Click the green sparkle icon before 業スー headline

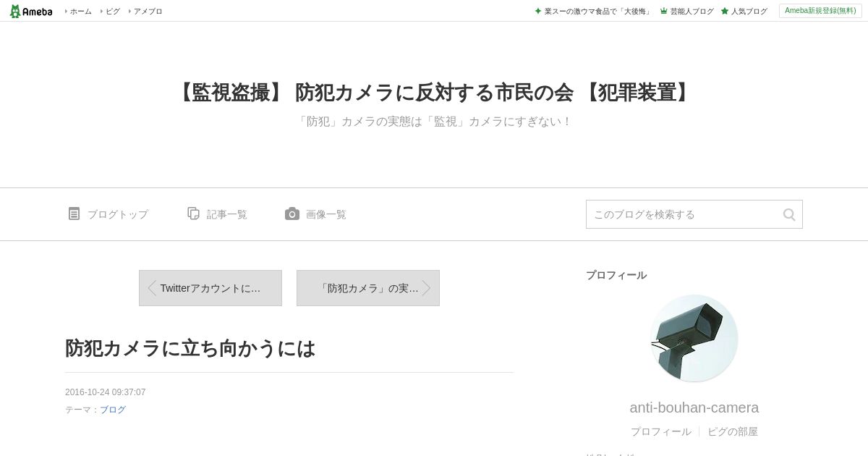pos(538,11)
